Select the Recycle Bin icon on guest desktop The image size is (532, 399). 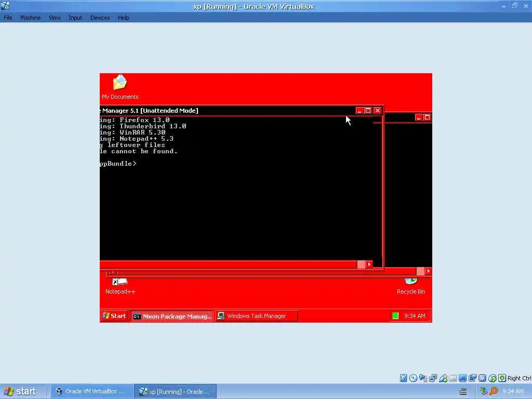(x=411, y=287)
